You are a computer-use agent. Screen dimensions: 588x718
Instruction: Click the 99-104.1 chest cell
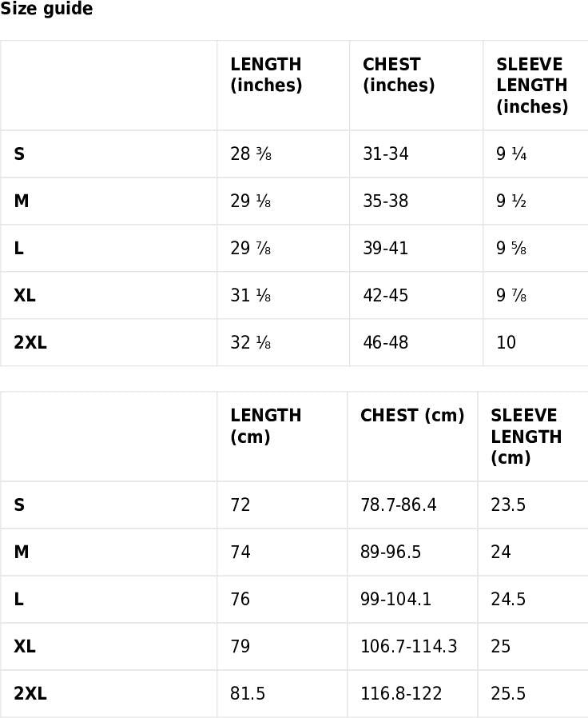(x=395, y=600)
